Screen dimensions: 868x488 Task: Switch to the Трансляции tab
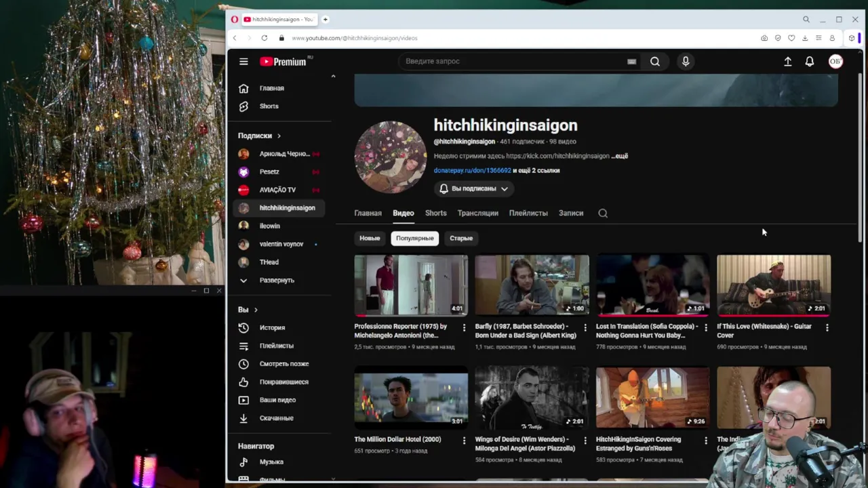click(x=478, y=213)
